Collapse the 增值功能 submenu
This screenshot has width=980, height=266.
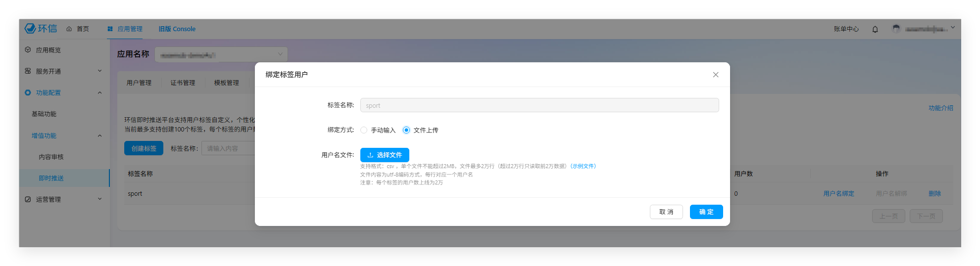pyautogui.click(x=99, y=135)
